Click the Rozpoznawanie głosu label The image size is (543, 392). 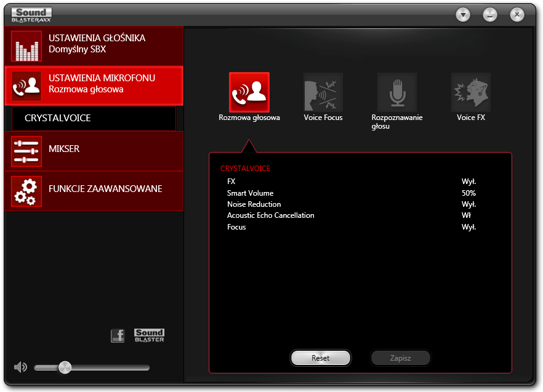(397, 122)
